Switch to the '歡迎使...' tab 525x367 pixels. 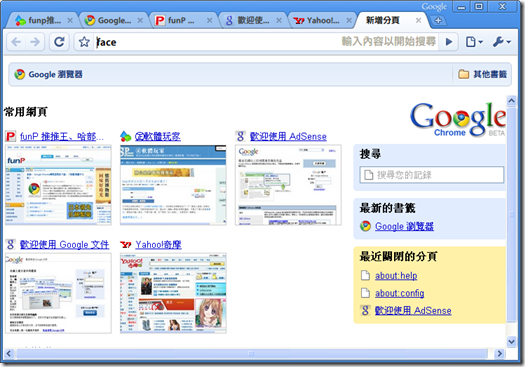252,20
